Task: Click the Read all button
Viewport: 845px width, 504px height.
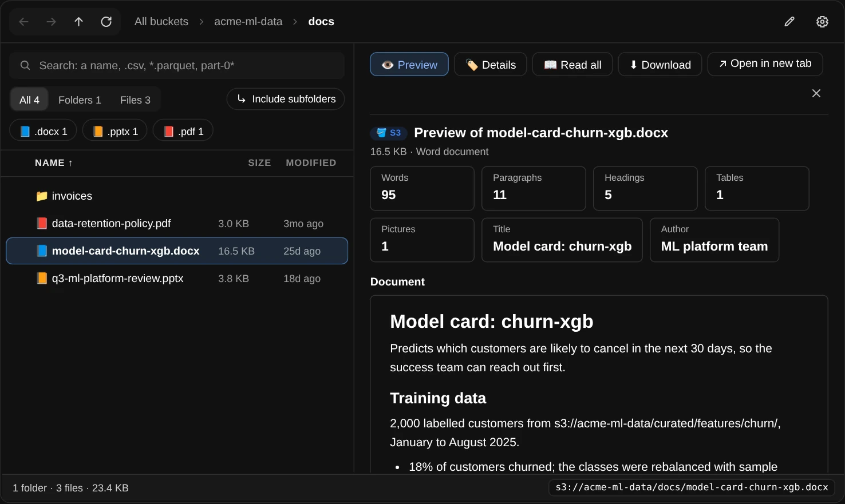Action: 572,65
